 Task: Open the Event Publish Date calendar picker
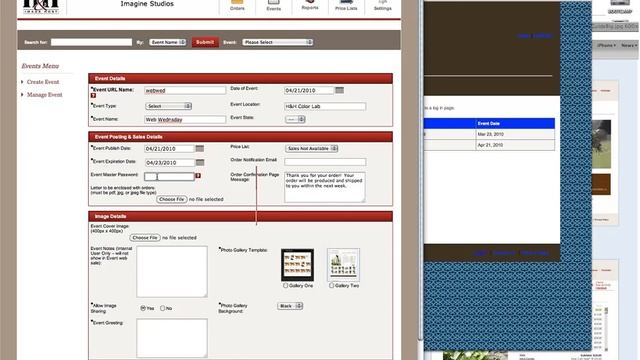point(200,149)
